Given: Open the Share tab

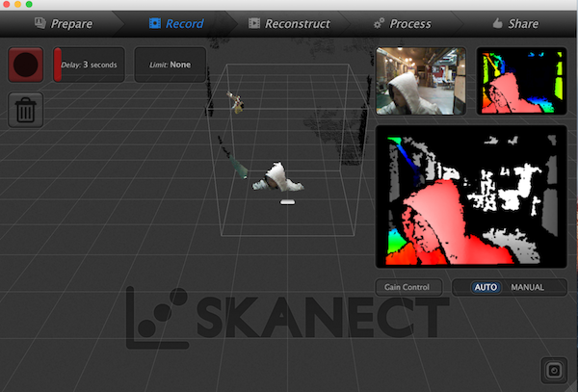Looking at the screenshot, I should click(x=515, y=23).
